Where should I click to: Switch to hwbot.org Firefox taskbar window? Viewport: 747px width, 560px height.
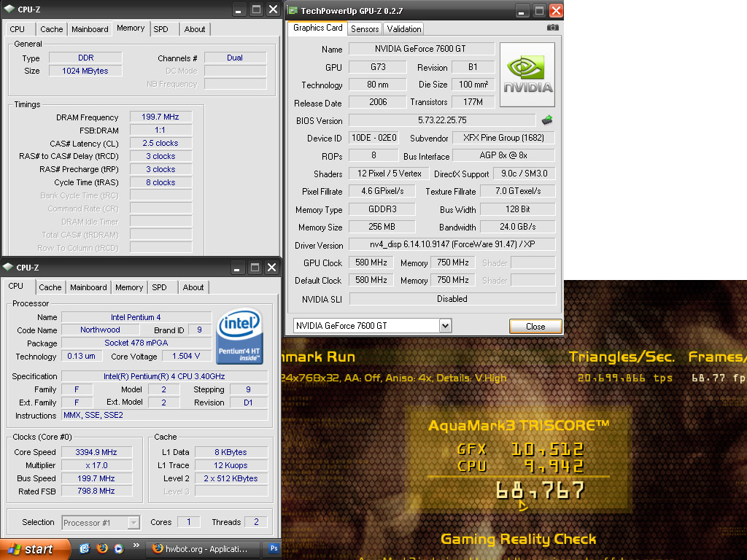(x=204, y=549)
